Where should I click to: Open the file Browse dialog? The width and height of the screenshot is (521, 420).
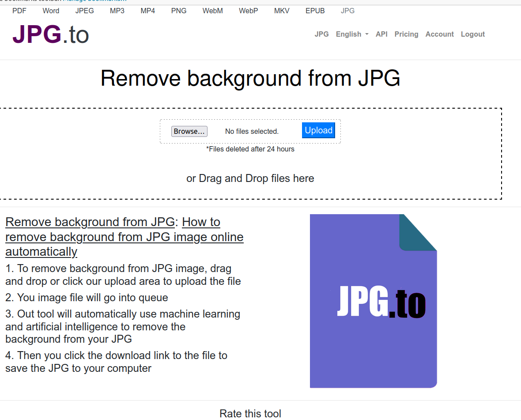coord(189,131)
